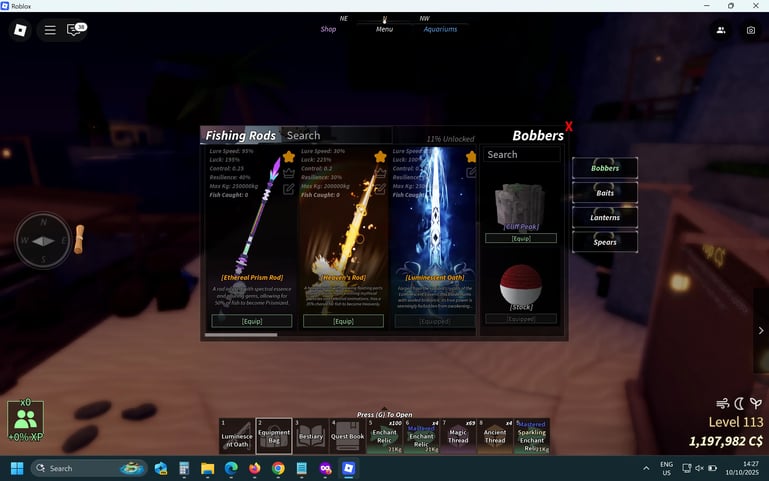Select the Bestiary hotbar slot
The width and height of the screenshot is (769, 481).
tap(311, 437)
